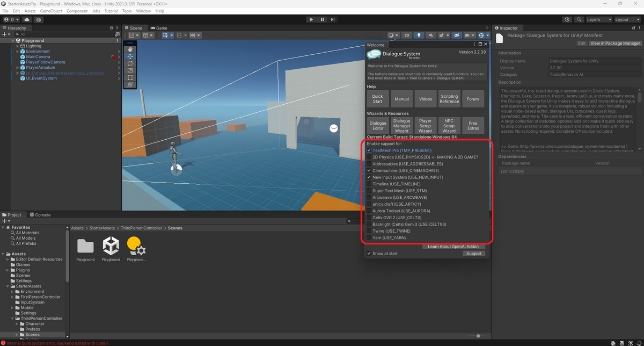Viewport: 644px width, 346px height.
Task: Open the Dialogue Manager Wizard
Action: 401,125
